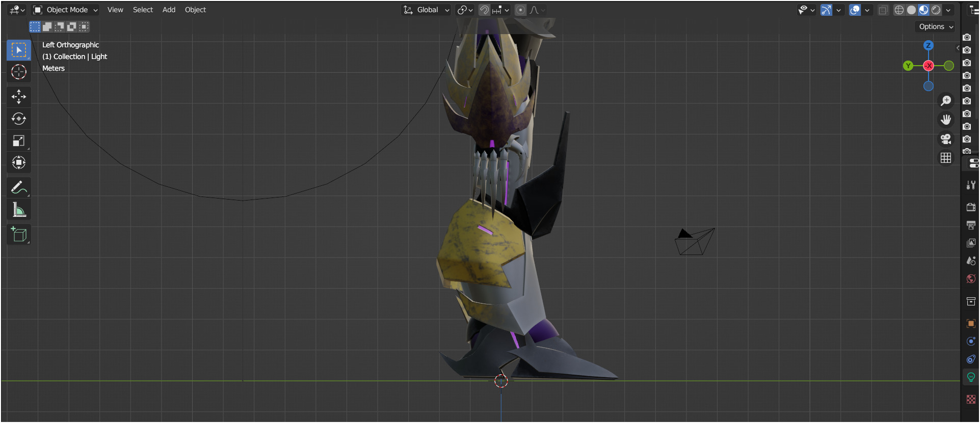Viewport: 980px width, 423px height.
Task: Select the Select Box tool
Action: (19, 50)
